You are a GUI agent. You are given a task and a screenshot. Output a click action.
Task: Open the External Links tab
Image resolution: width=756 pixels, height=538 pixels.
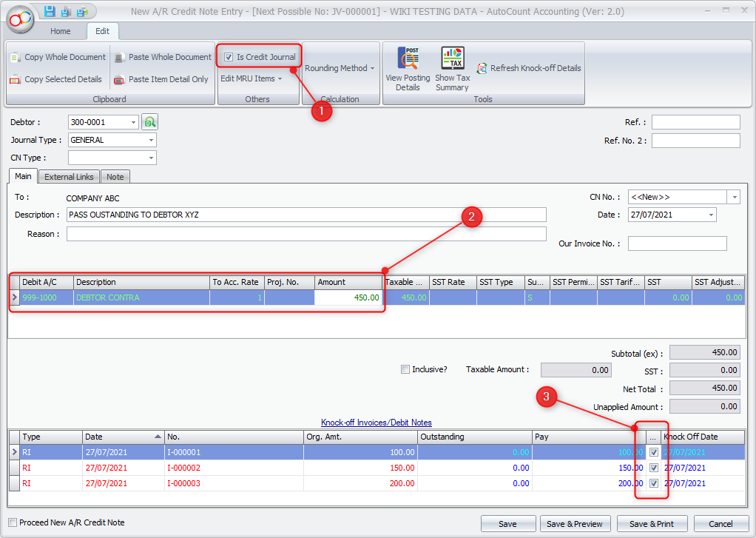[x=69, y=177]
